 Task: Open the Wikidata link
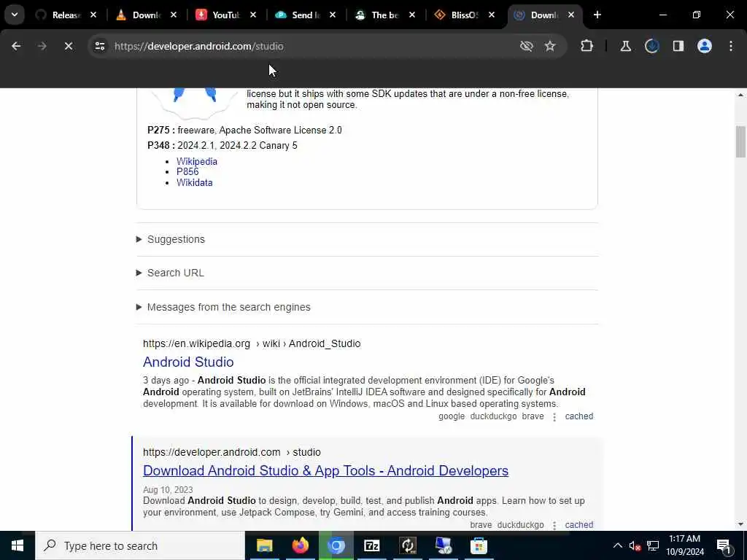[x=194, y=182]
